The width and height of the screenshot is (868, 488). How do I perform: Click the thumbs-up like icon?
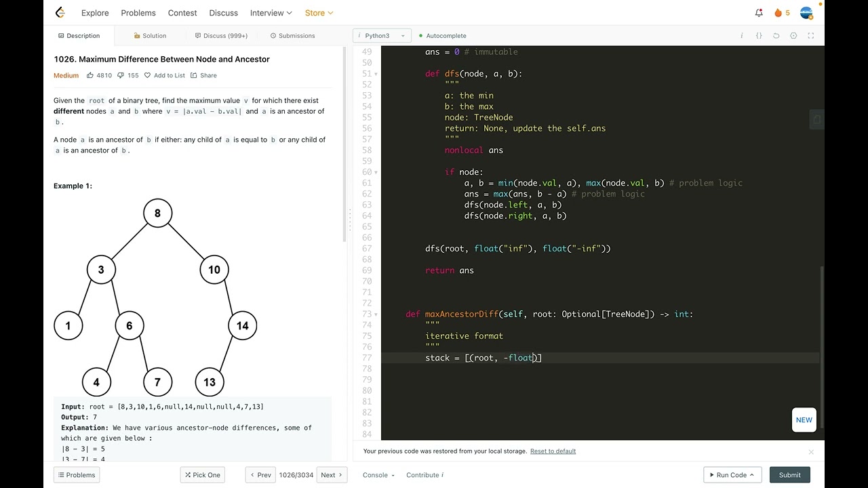pos(90,75)
